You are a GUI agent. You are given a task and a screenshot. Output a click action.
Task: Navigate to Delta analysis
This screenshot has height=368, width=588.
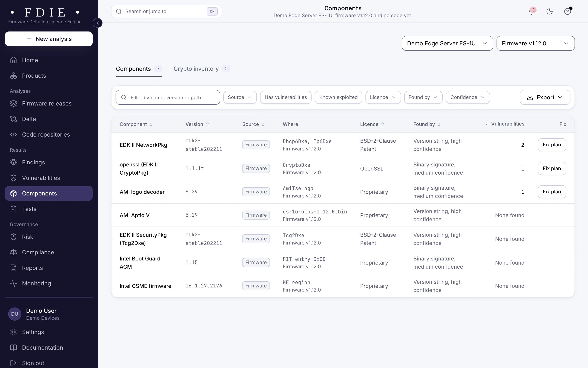coord(49,119)
